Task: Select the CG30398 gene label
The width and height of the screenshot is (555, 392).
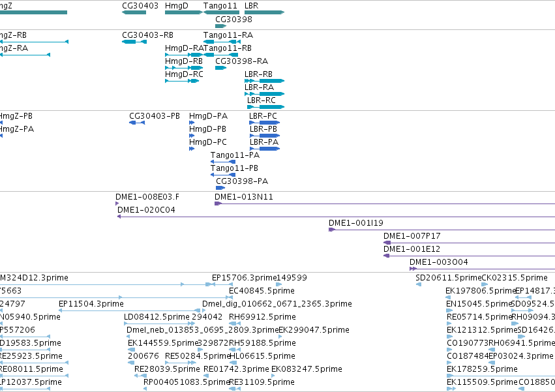Action: click(x=233, y=19)
